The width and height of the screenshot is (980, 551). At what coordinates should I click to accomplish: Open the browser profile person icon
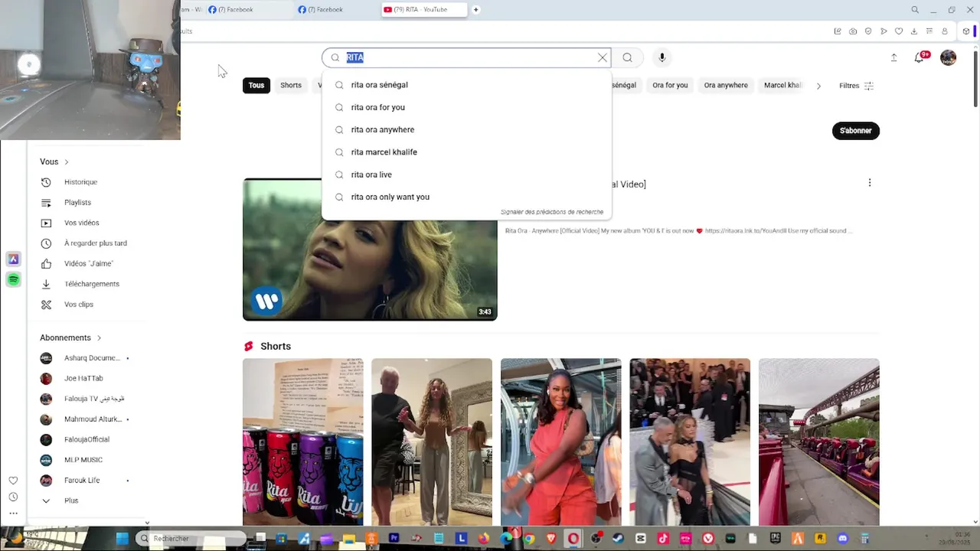tap(945, 31)
